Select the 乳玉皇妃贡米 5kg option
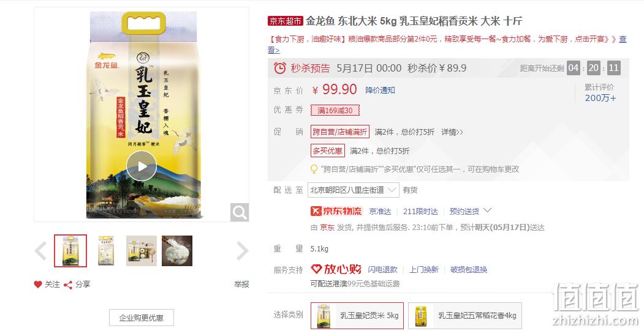Image resolution: width=644 pixels, height=331 pixels. coord(357,316)
